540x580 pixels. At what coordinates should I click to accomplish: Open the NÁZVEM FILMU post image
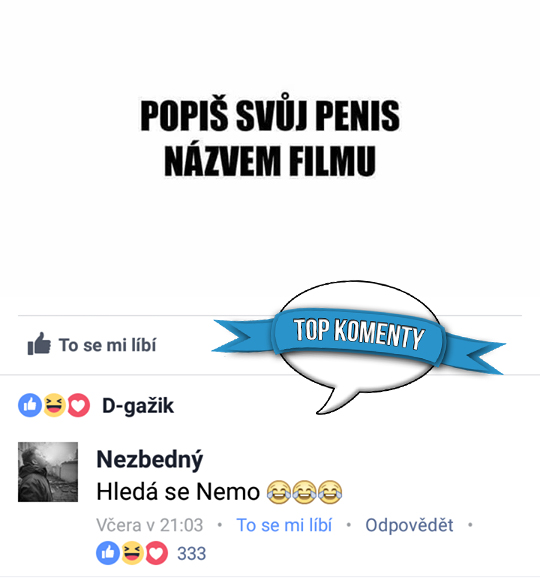tap(270, 155)
